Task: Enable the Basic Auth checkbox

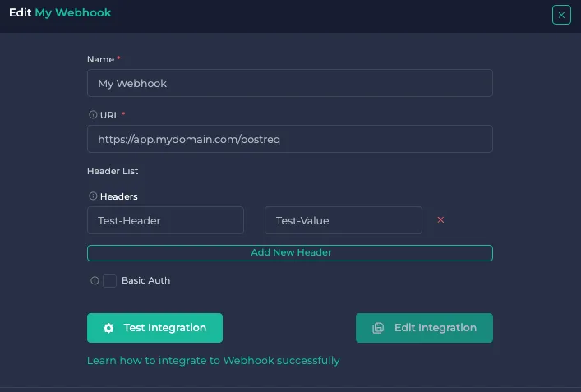Action: (109, 281)
